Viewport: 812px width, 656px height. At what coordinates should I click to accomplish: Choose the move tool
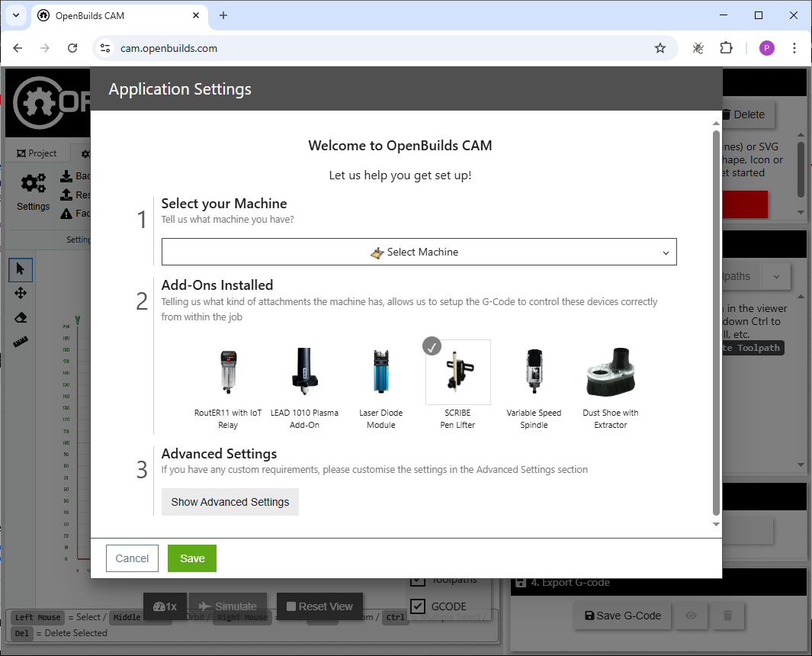[21, 293]
